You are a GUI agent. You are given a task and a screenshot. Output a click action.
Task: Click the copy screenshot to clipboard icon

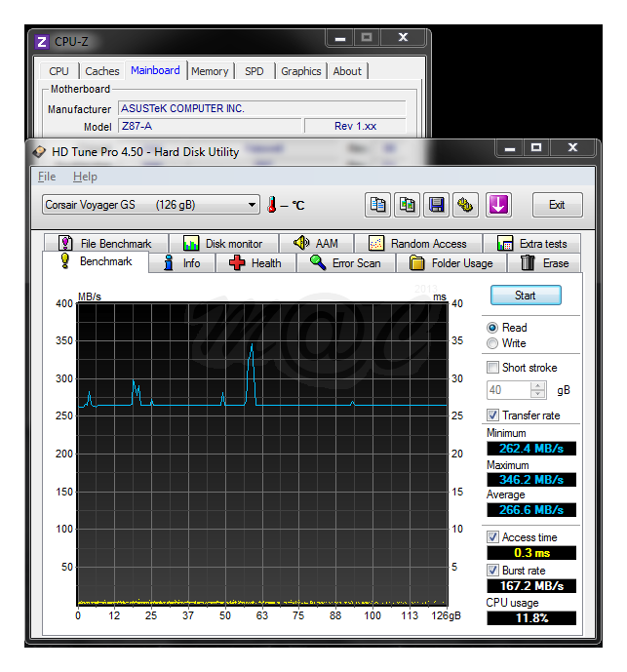(x=407, y=205)
